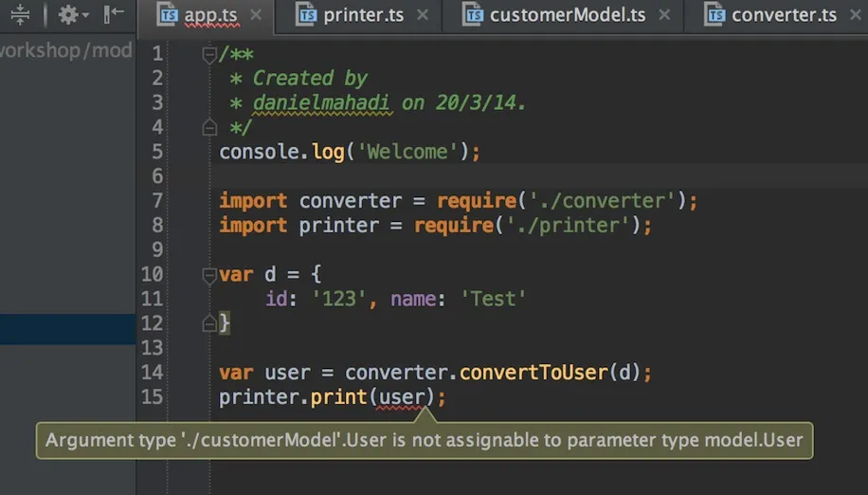The width and height of the screenshot is (868, 495).
Task: Collapse the comment block fold marker on line 1
Action: pyautogui.click(x=209, y=55)
